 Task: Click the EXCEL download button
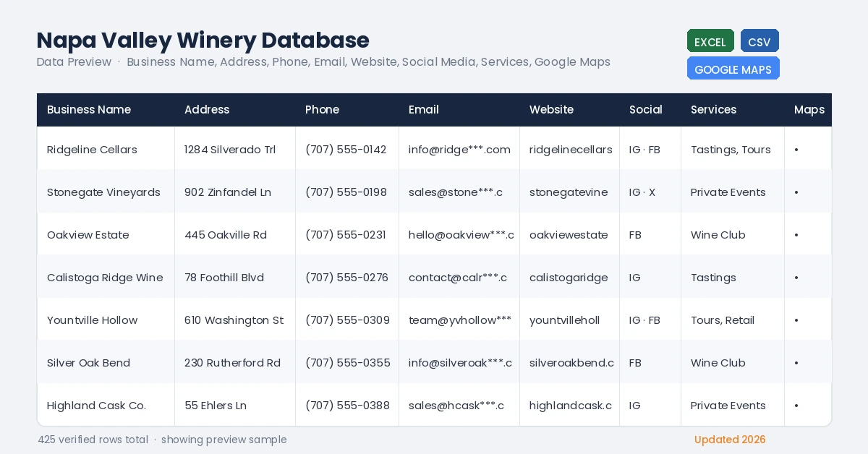710,41
